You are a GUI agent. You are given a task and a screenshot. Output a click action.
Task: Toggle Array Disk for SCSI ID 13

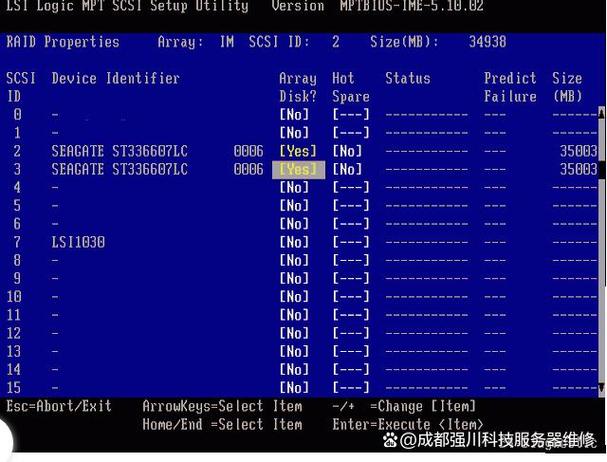(295, 352)
